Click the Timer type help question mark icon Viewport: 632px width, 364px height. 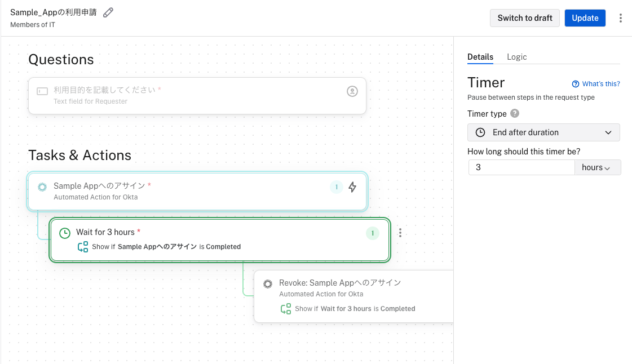[514, 113]
